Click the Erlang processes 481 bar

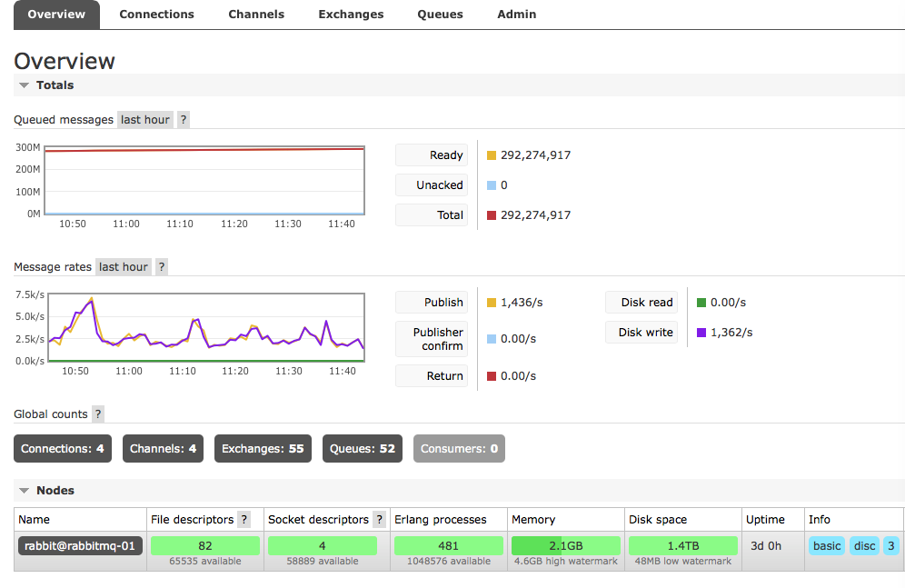tap(449, 546)
